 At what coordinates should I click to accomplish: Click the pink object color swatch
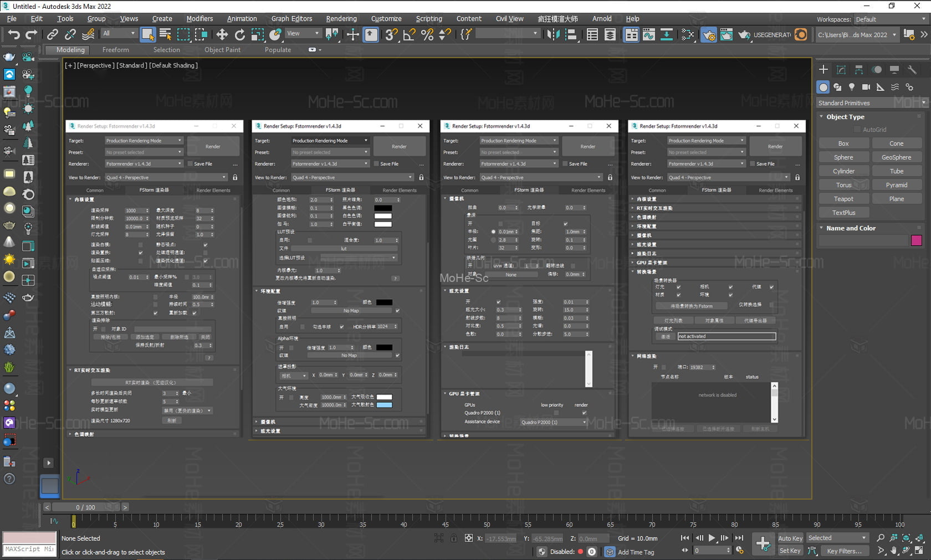tap(916, 240)
